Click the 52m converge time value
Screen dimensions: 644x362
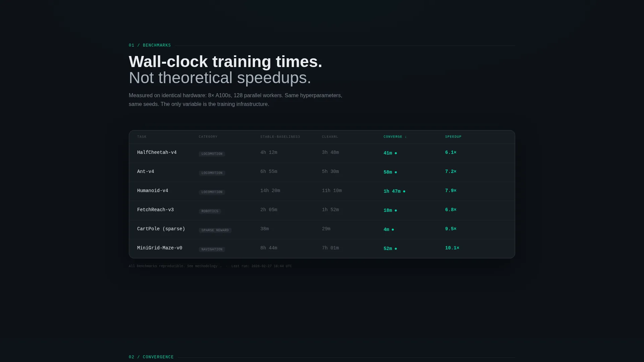coord(388,249)
